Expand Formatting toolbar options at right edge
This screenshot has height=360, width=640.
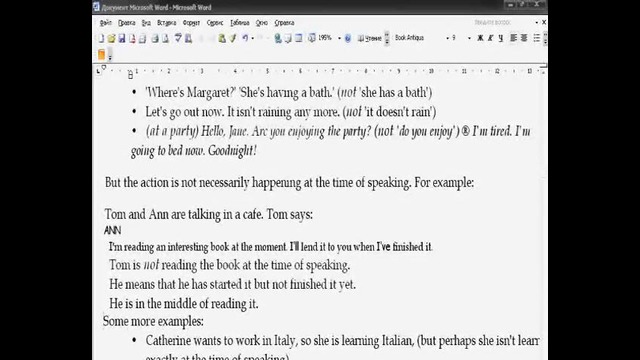click(x=545, y=39)
